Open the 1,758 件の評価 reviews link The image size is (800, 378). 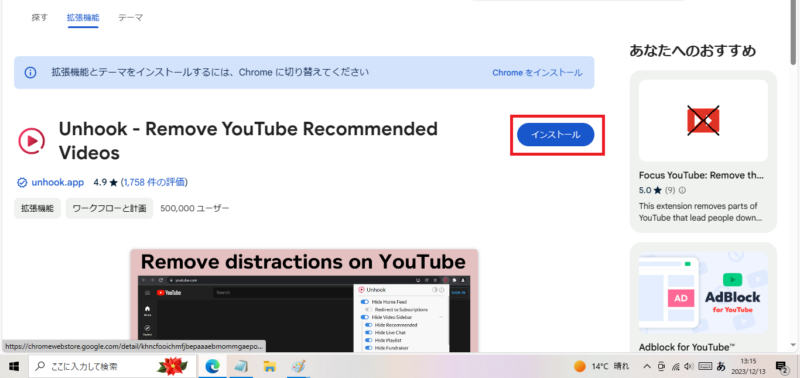click(x=154, y=182)
